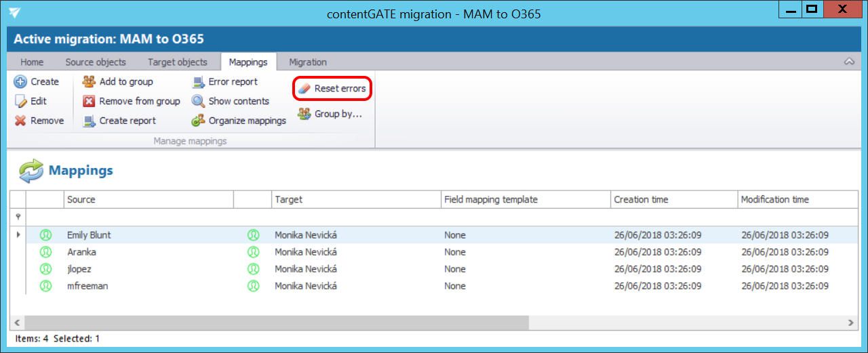868x353 pixels.
Task: Go to the Migration tab
Action: 308,62
